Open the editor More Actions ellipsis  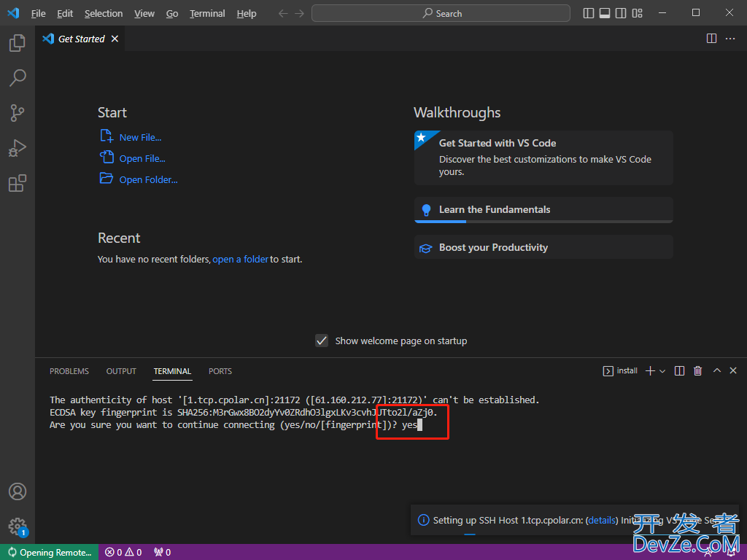click(729, 39)
